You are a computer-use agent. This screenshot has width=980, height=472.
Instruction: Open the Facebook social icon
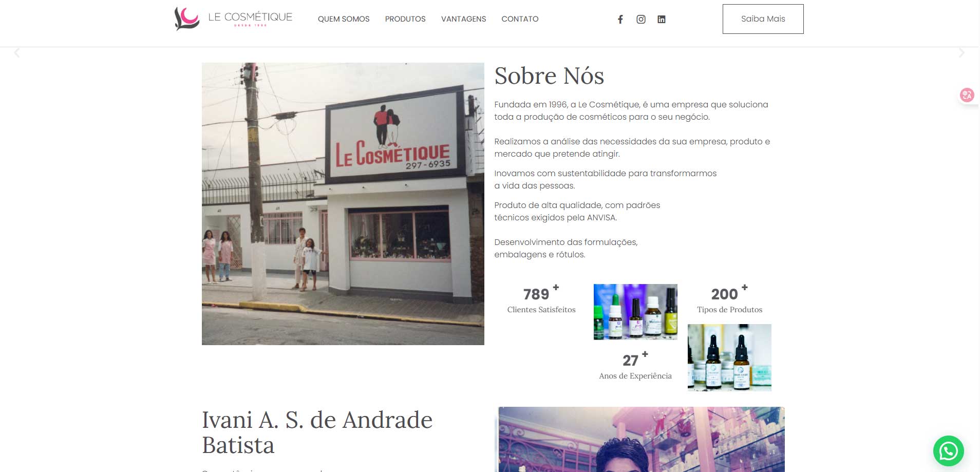pyautogui.click(x=620, y=20)
